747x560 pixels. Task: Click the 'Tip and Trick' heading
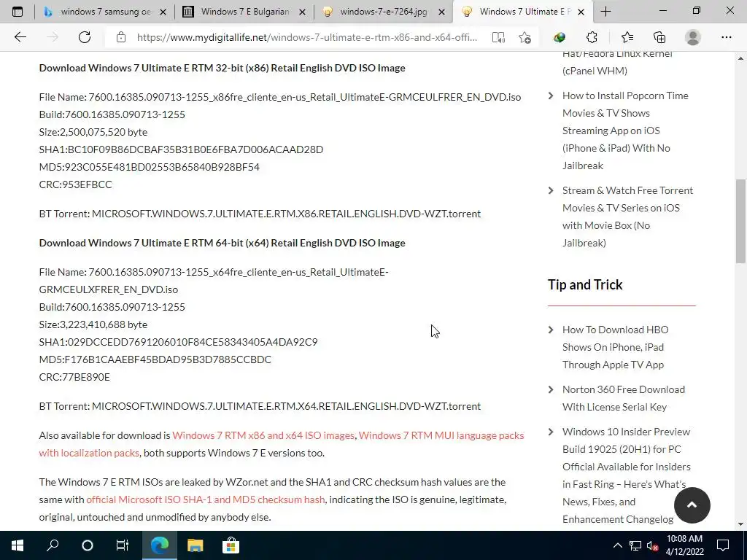pyautogui.click(x=585, y=285)
